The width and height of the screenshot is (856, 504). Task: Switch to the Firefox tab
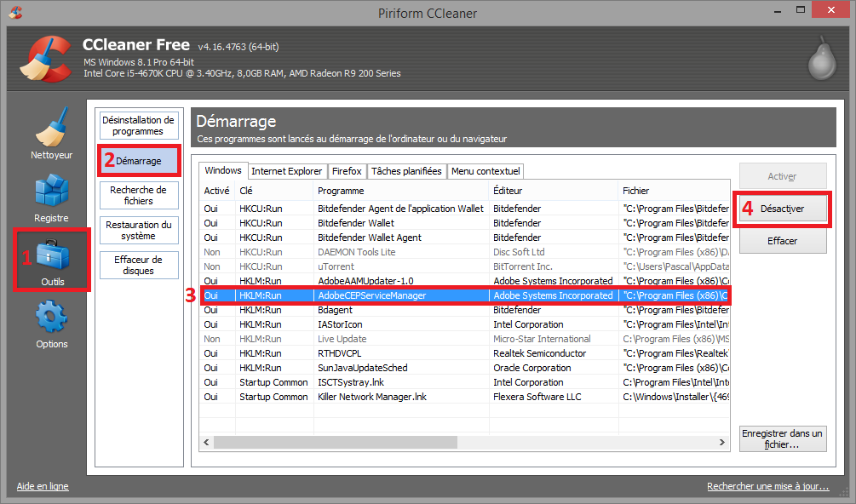tap(347, 171)
